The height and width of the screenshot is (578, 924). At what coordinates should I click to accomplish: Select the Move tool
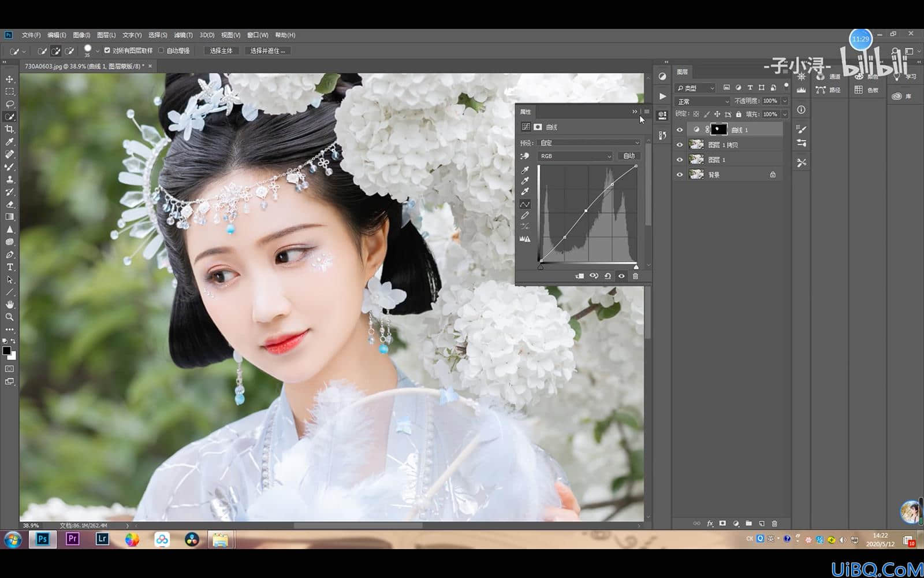click(10, 79)
